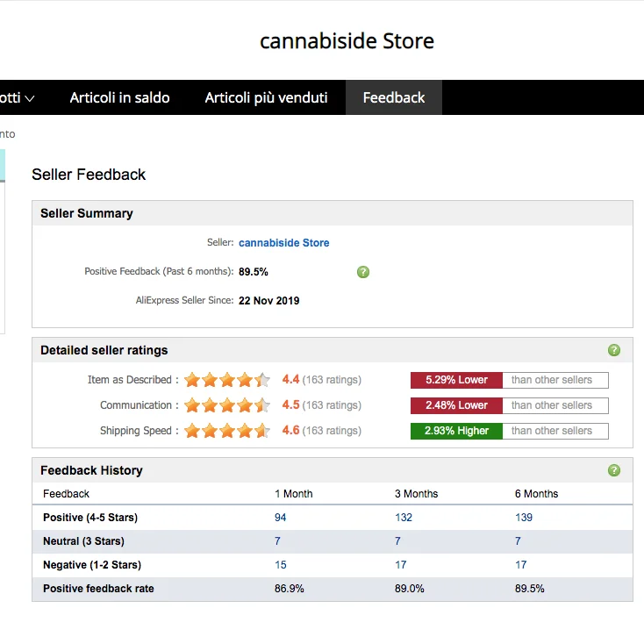
Task: Click the 22 Nov 2019 seller date
Action: point(269,301)
